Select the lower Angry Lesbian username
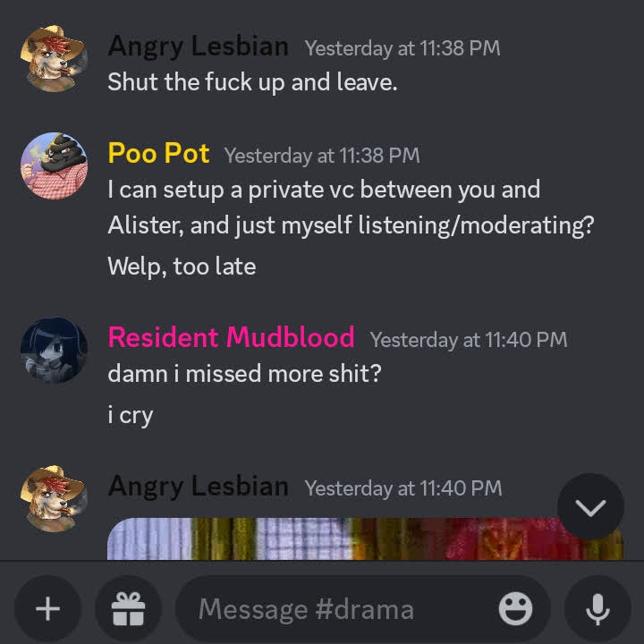Image resolution: width=644 pixels, height=644 pixels. (x=199, y=487)
